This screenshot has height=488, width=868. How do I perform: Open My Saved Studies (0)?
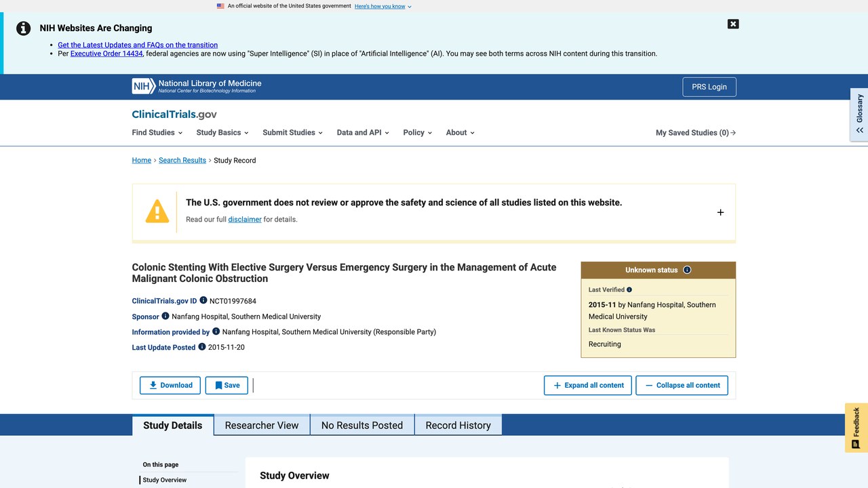tap(696, 133)
